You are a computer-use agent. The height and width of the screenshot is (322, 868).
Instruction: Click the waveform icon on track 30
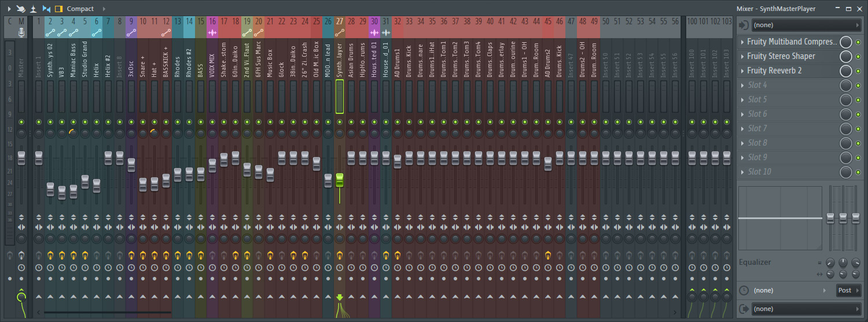click(x=374, y=33)
